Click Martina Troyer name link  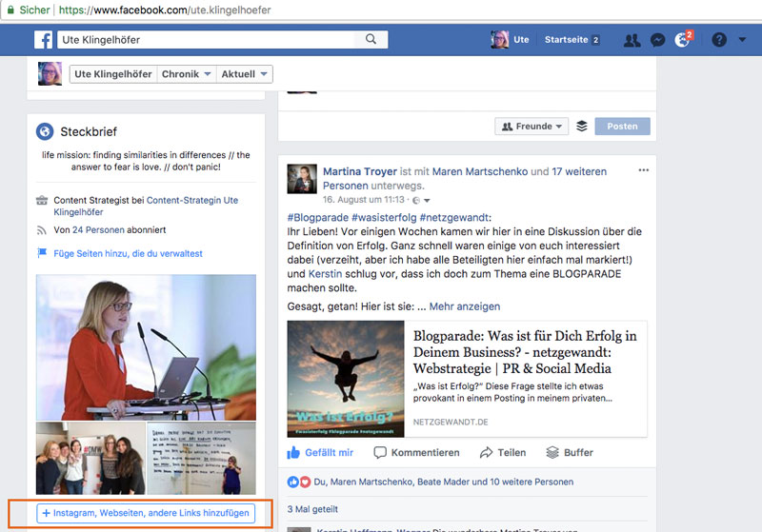tap(360, 171)
